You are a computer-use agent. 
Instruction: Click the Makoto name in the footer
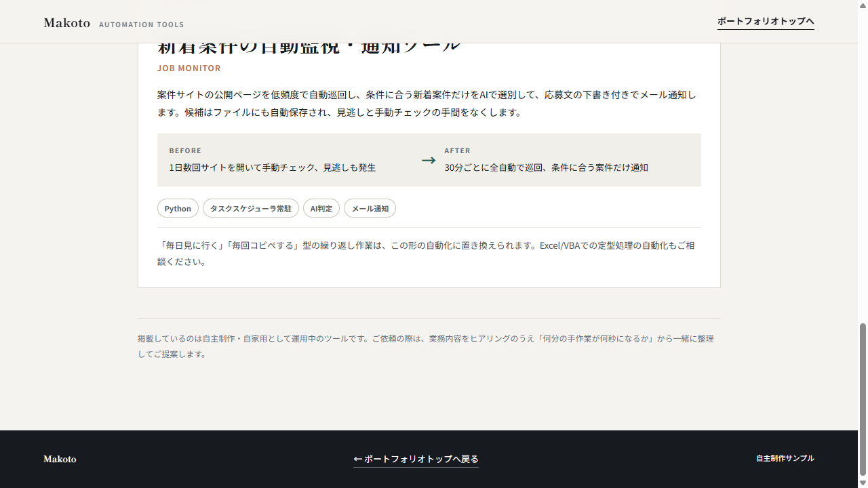[60, 459]
